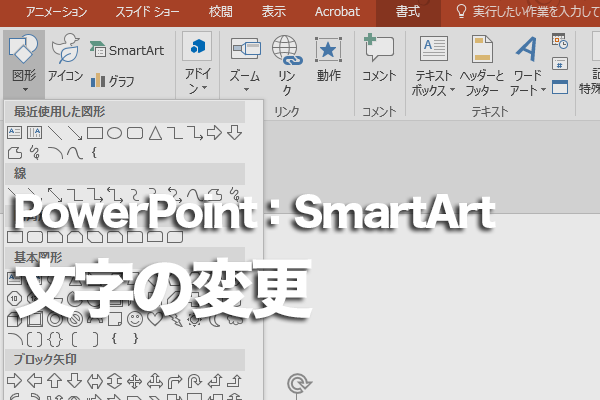Choose rounded rectangle in recent shapes
This screenshot has width=600, height=400.
tap(135, 133)
